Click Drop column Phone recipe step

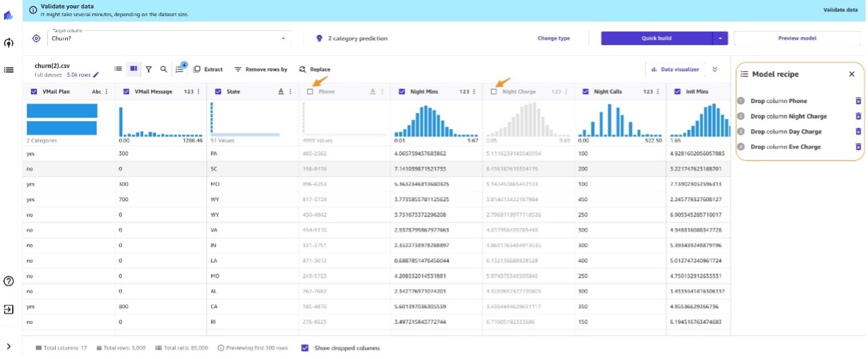coord(779,101)
